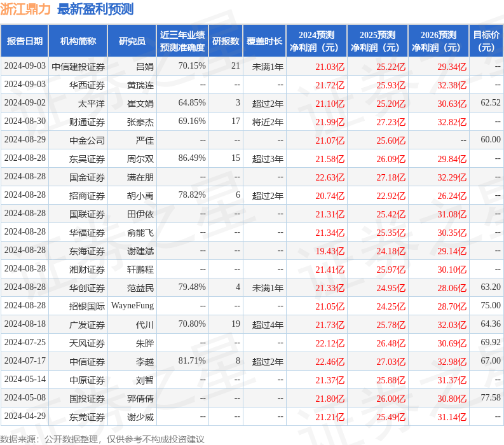504x445 pixels.
Task: Select the 中信建投证券 institution cell
Action: (78, 67)
